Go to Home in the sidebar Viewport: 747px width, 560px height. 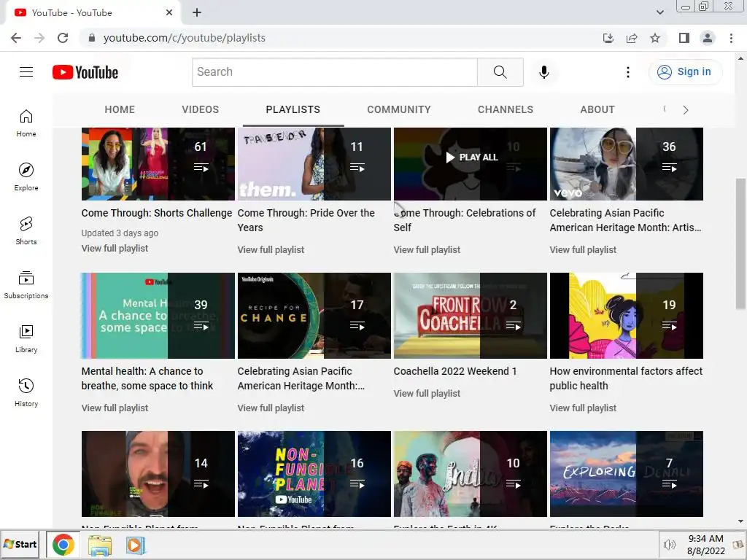[26, 122]
